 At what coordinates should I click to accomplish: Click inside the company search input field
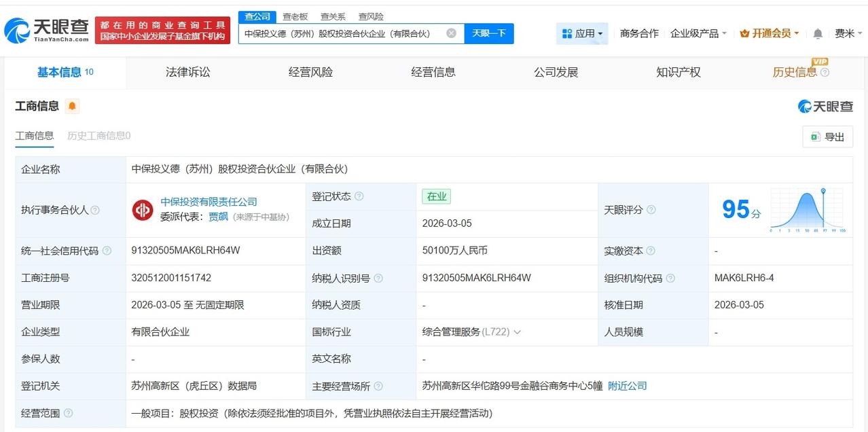(x=340, y=33)
